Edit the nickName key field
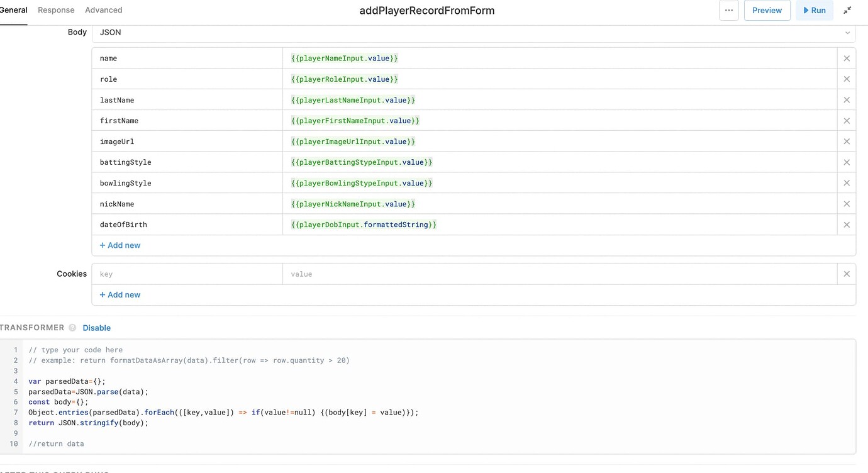Image resolution: width=868 pixels, height=473 pixels. coord(187,204)
